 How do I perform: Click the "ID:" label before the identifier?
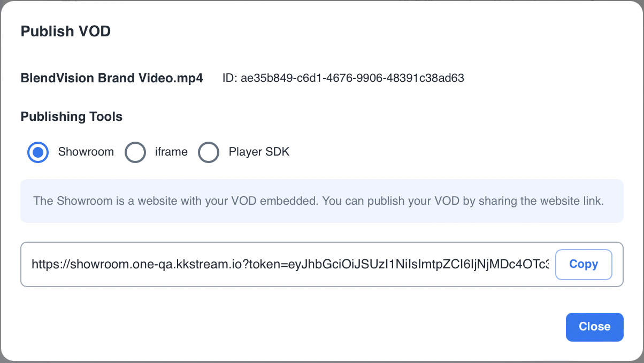[x=229, y=78]
